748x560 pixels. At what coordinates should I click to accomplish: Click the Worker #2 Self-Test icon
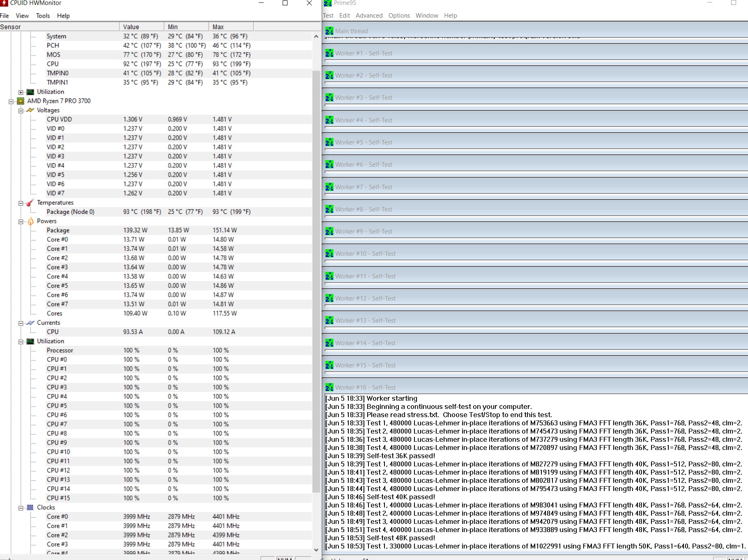tap(329, 75)
